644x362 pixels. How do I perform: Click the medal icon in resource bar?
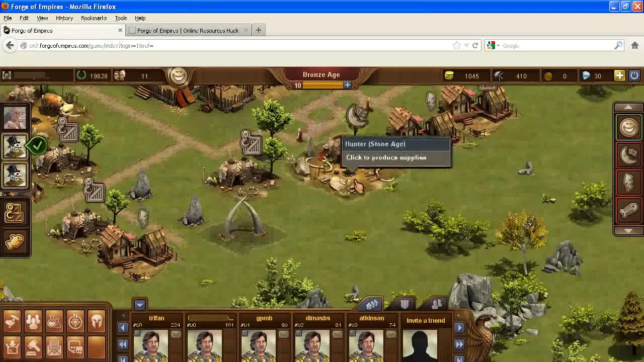pos(548,76)
